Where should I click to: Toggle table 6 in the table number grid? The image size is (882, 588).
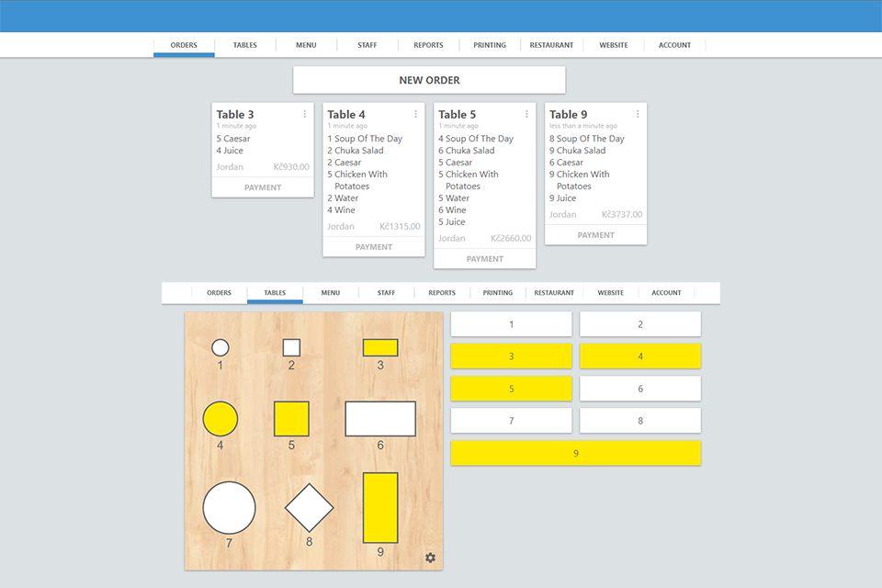point(640,388)
